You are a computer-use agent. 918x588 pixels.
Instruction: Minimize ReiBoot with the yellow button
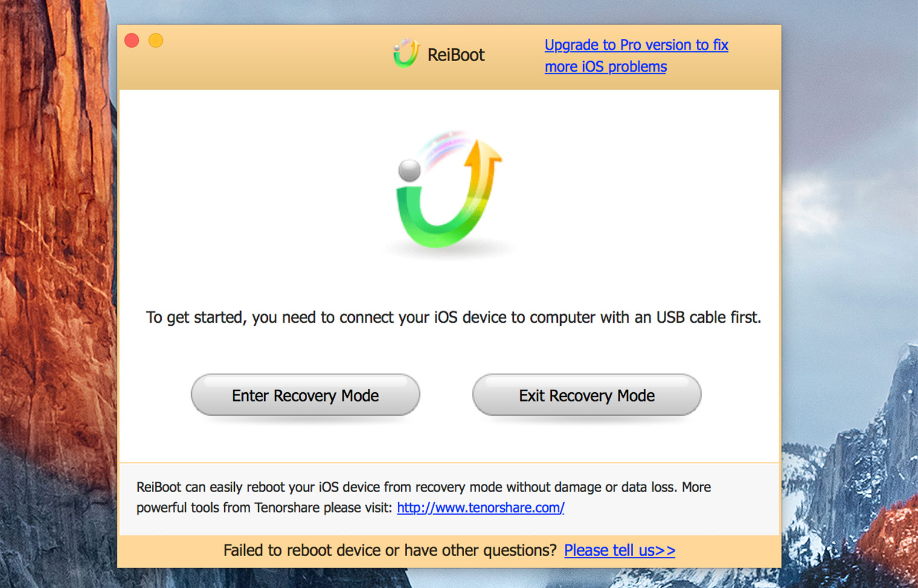[x=156, y=41]
